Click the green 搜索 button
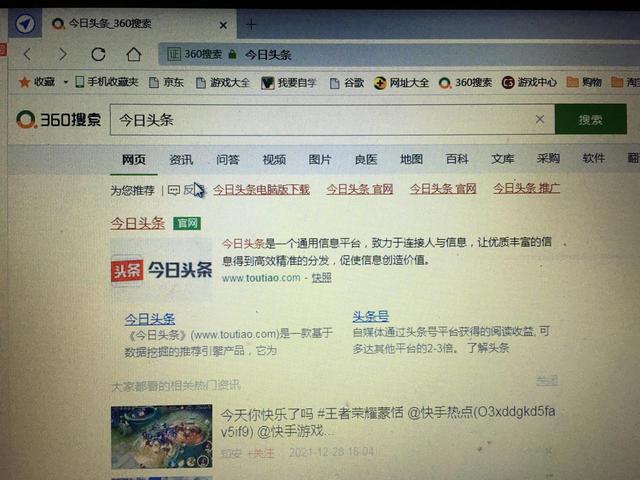 (591, 119)
